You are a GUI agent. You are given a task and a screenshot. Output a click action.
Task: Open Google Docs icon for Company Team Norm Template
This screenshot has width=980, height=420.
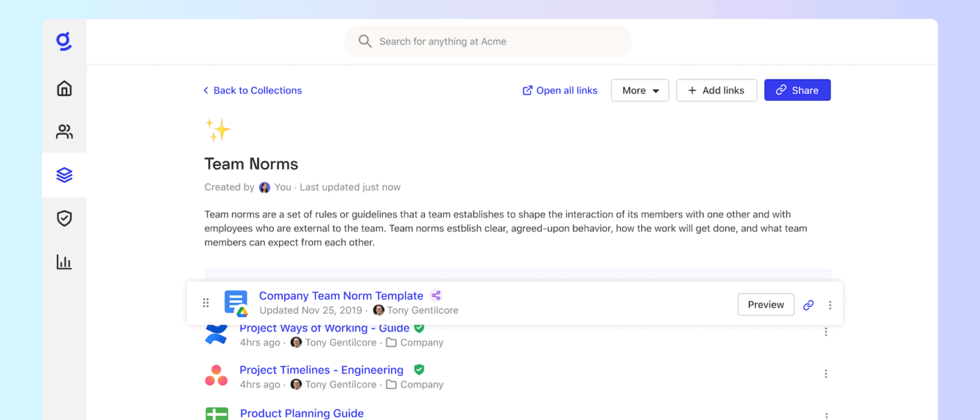click(x=235, y=302)
